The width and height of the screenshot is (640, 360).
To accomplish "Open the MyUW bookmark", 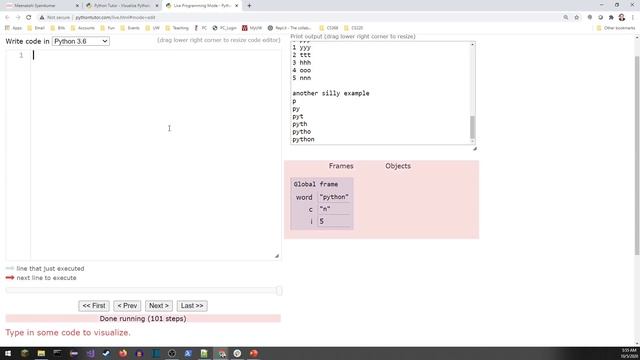I will coord(252,28).
